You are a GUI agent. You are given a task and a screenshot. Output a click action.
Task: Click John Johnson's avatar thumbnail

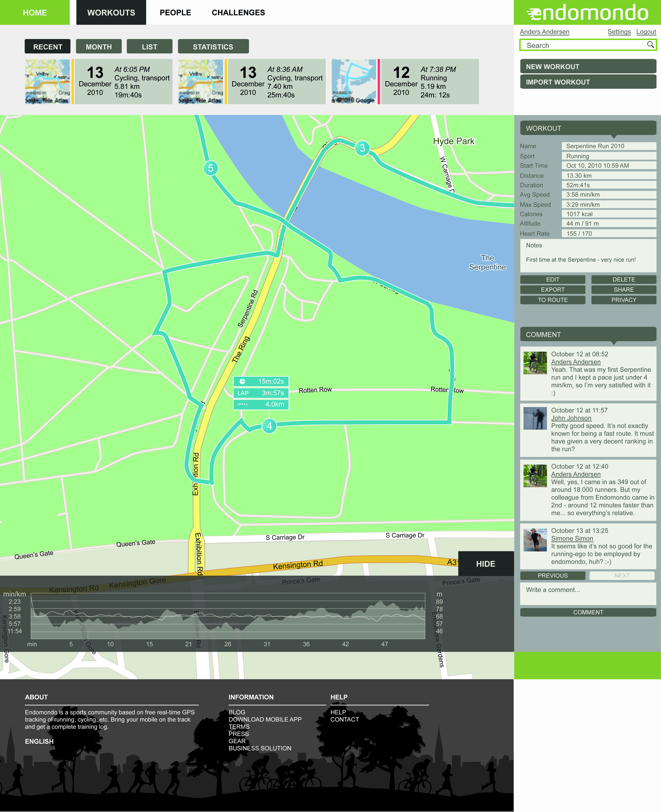535,418
